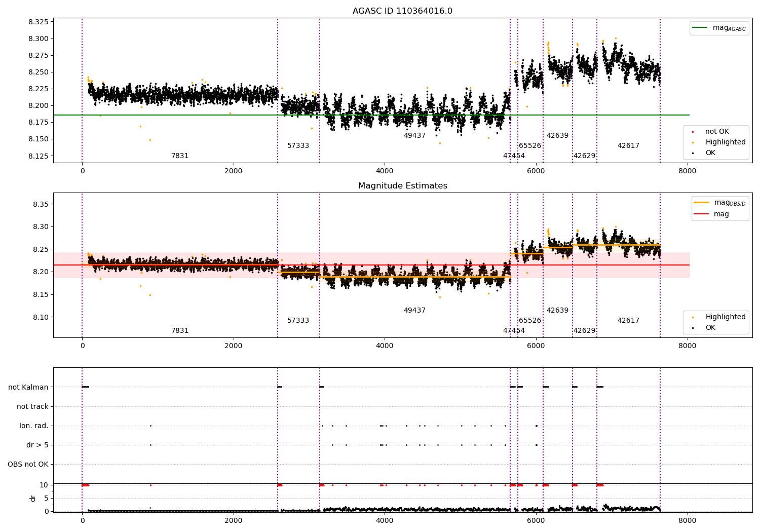Click the red mag legend line
The width and height of the screenshot is (760, 532).
[702, 214]
